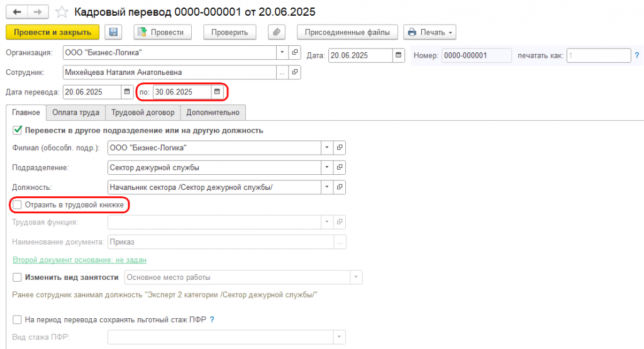Click the Филиал field 'ООО "Бизнес-Логика"'
Image resolution: width=644 pixels, height=349 pixels.
click(214, 148)
